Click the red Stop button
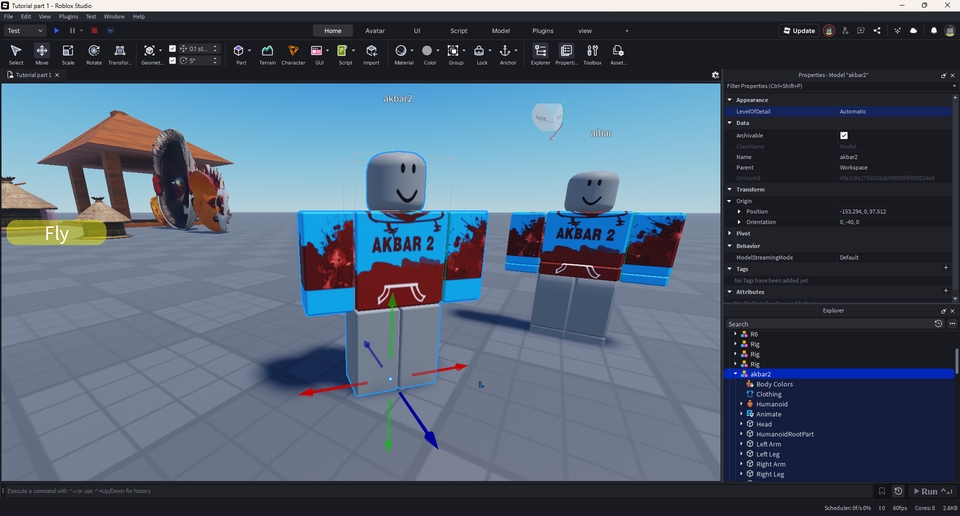This screenshot has height=516, width=960. tap(94, 31)
